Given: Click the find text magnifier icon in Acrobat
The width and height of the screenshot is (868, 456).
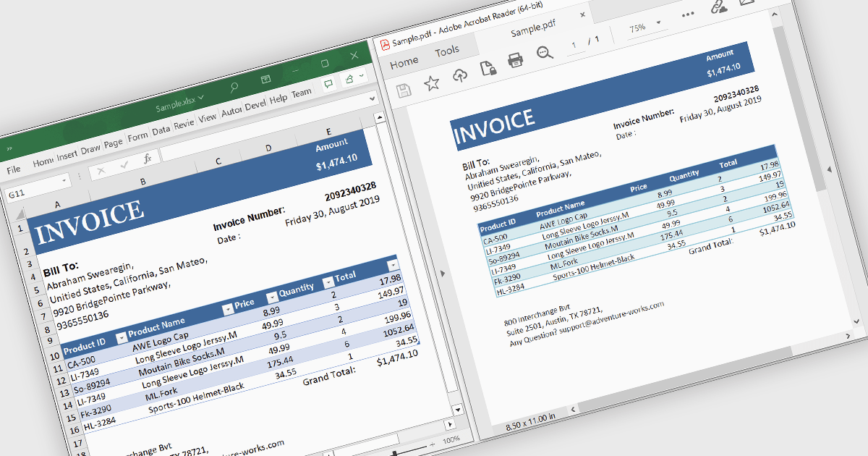Looking at the screenshot, I should click(545, 53).
